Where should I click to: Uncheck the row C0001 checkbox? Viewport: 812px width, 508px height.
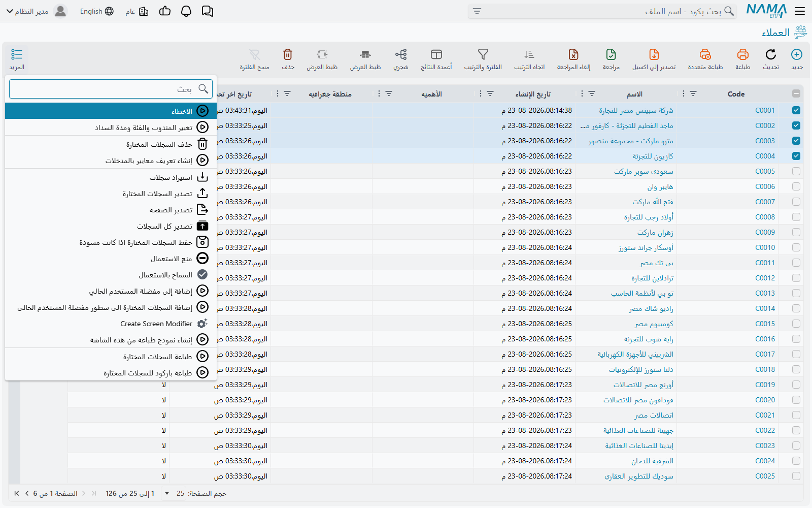pos(796,110)
